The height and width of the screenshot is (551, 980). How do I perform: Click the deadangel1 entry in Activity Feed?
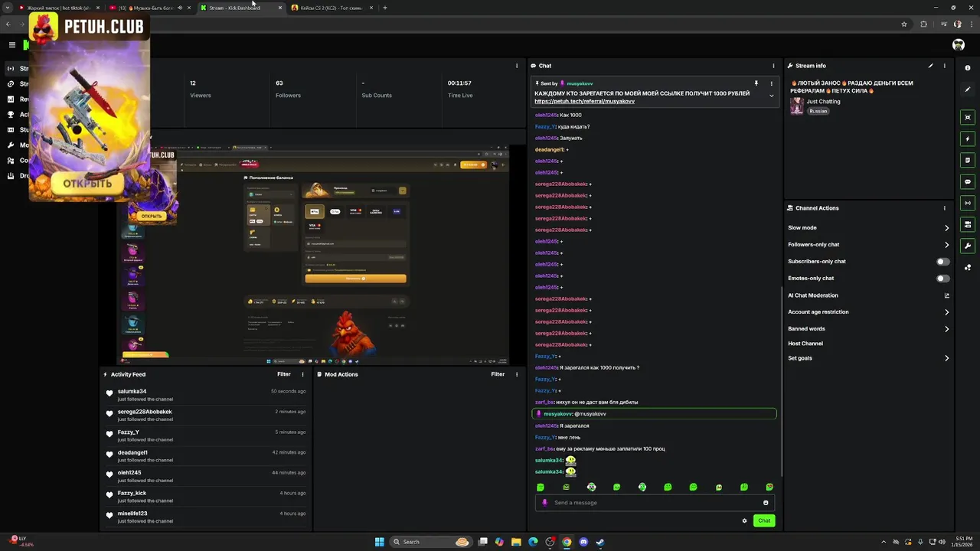(206, 456)
